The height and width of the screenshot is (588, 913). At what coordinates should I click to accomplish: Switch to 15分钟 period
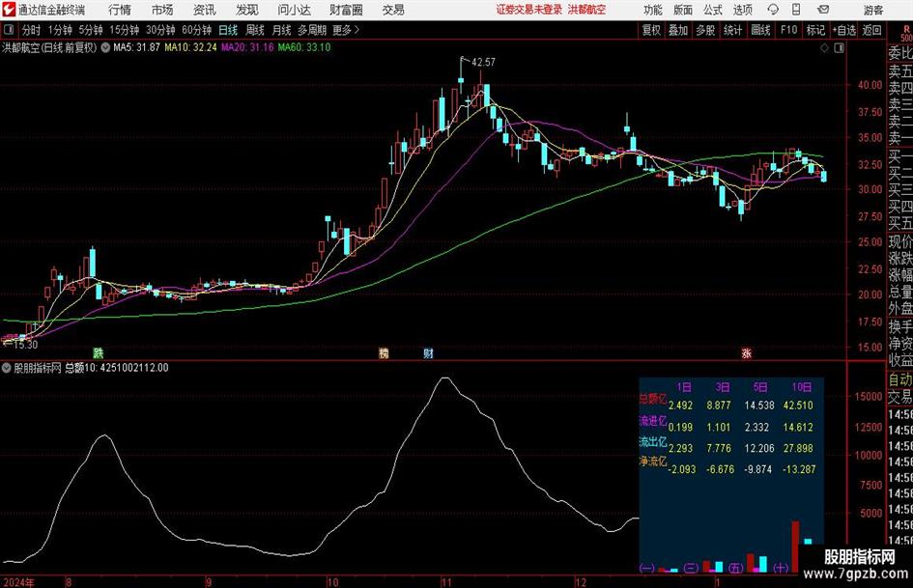coord(125,30)
